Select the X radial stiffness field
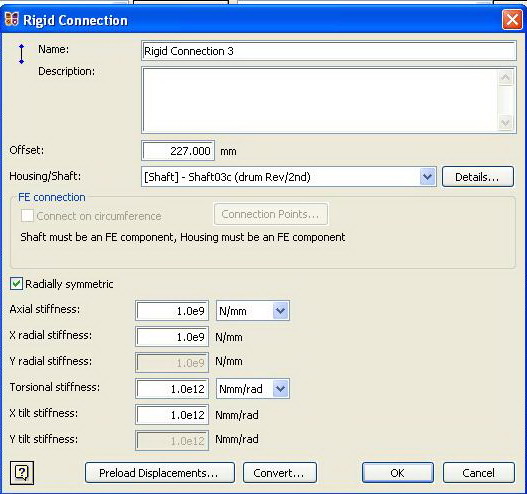This screenshot has height=494, width=527. [172, 337]
